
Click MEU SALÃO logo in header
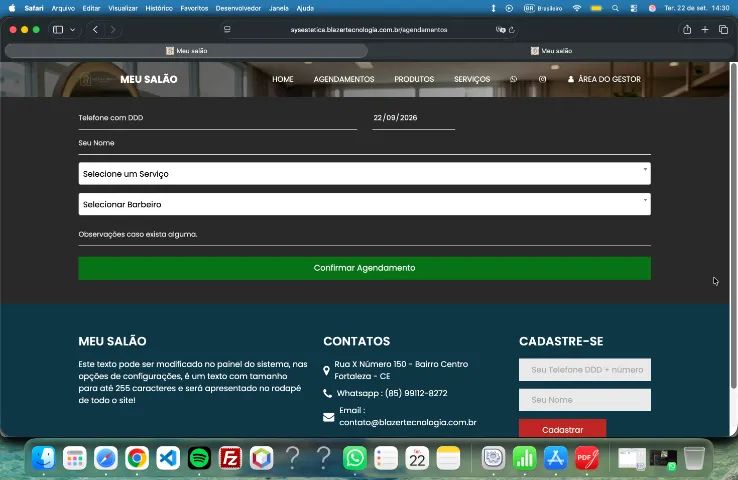coord(149,79)
